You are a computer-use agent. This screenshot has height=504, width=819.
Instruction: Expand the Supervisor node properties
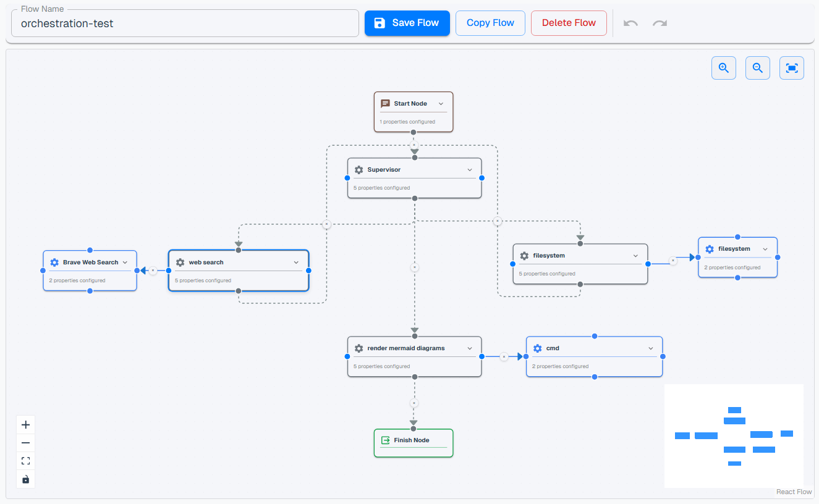coord(470,170)
